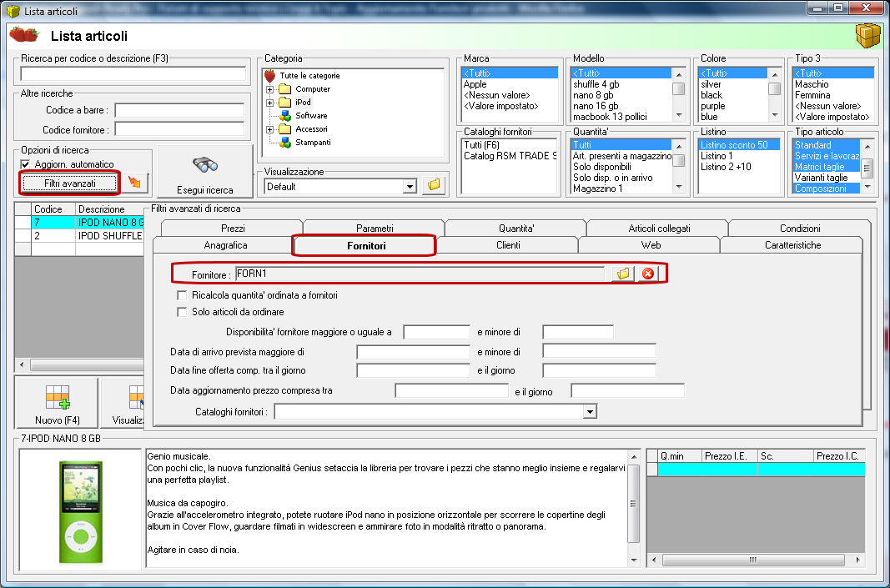Click the Modello list down scroll arrow
The height and width of the screenshot is (588, 890).
point(679,115)
